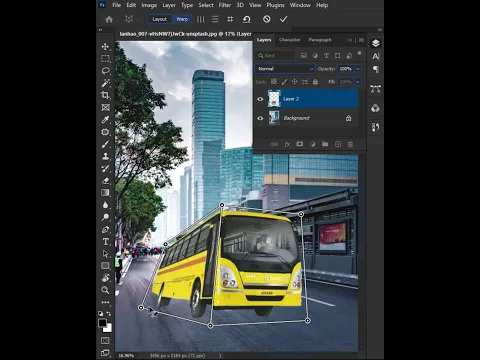The height and width of the screenshot is (360, 480).
Task: Cancel the perspective warp
Action: pyautogui.click(x=267, y=19)
